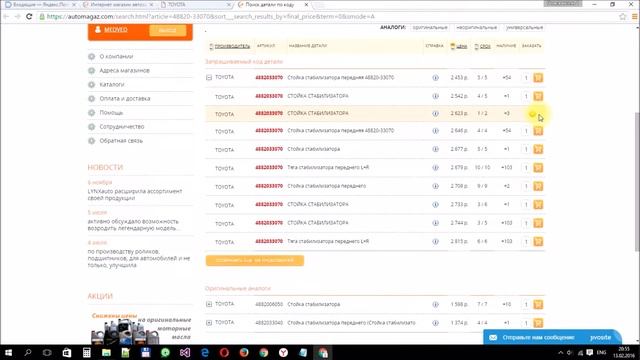Open info icon for the 2 733 р. row
Viewport: 640px width, 360px height.
point(436,204)
